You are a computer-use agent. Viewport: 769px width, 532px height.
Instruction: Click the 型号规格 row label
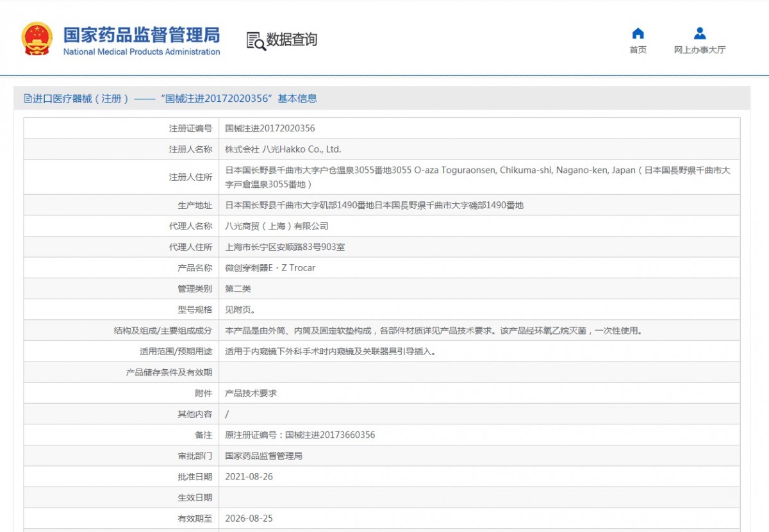195,310
